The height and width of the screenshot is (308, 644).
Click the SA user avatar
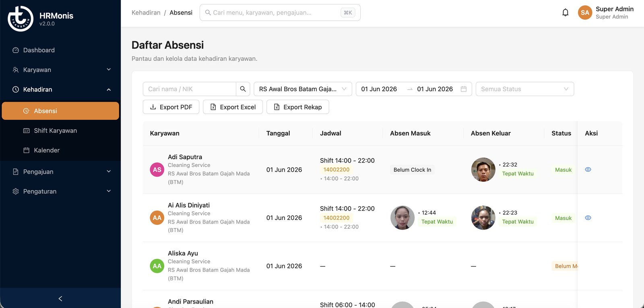coord(585,12)
